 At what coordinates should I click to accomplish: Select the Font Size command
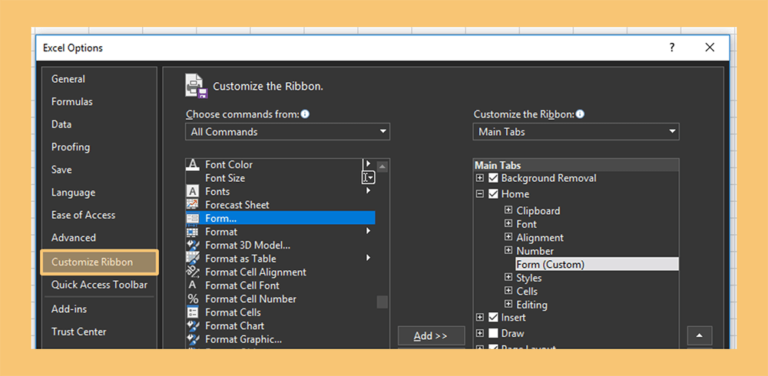coord(225,178)
